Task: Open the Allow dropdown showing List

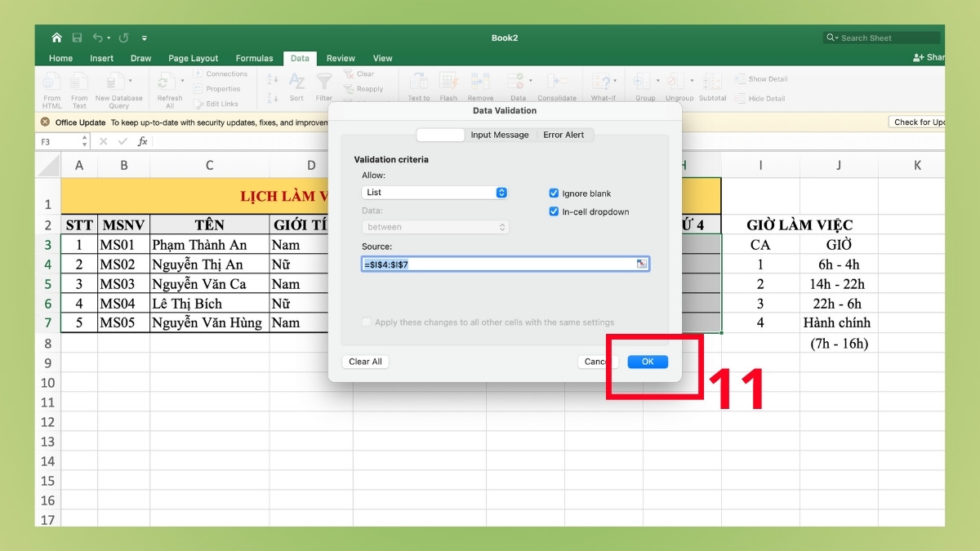Action: pyautogui.click(x=434, y=193)
